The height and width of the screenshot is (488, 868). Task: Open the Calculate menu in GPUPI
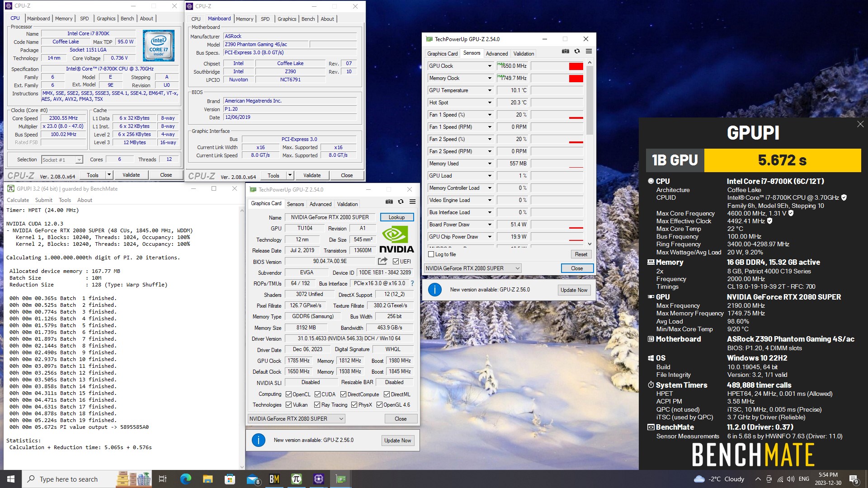click(x=18, y=200)
